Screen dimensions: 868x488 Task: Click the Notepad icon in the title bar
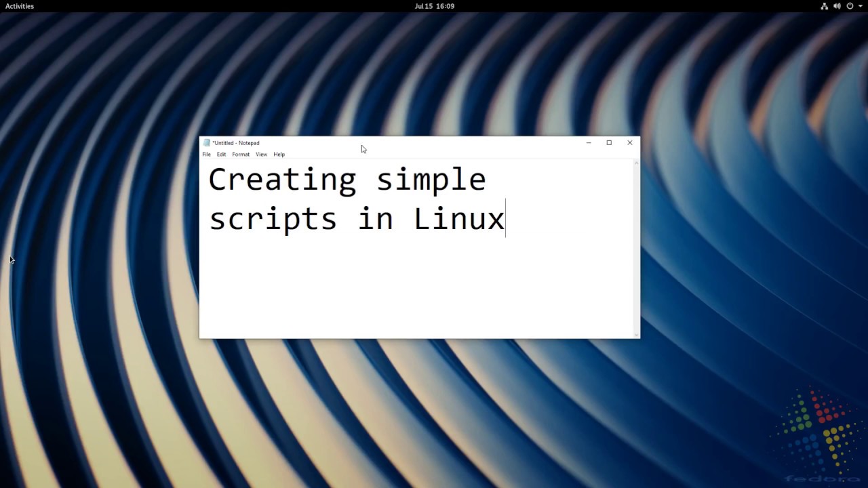pyautogui.click(x=207, y=143)
